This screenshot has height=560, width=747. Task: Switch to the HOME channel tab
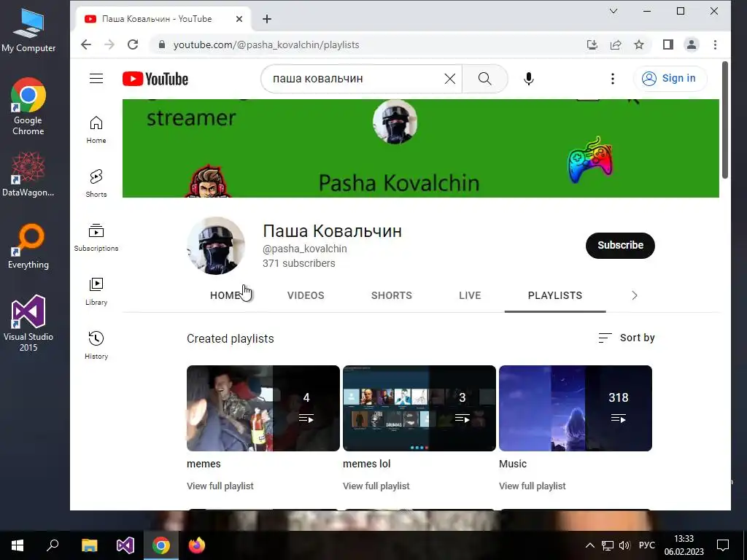226,295
